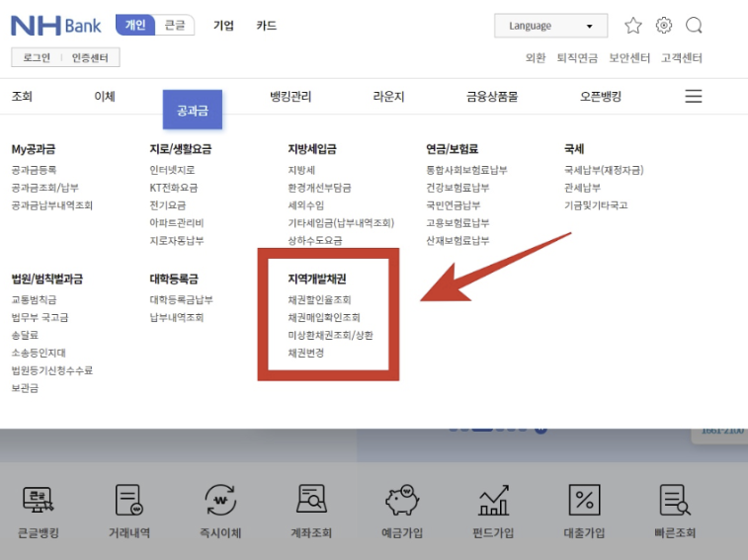Open 국세납부(재정자금) link

604,170
